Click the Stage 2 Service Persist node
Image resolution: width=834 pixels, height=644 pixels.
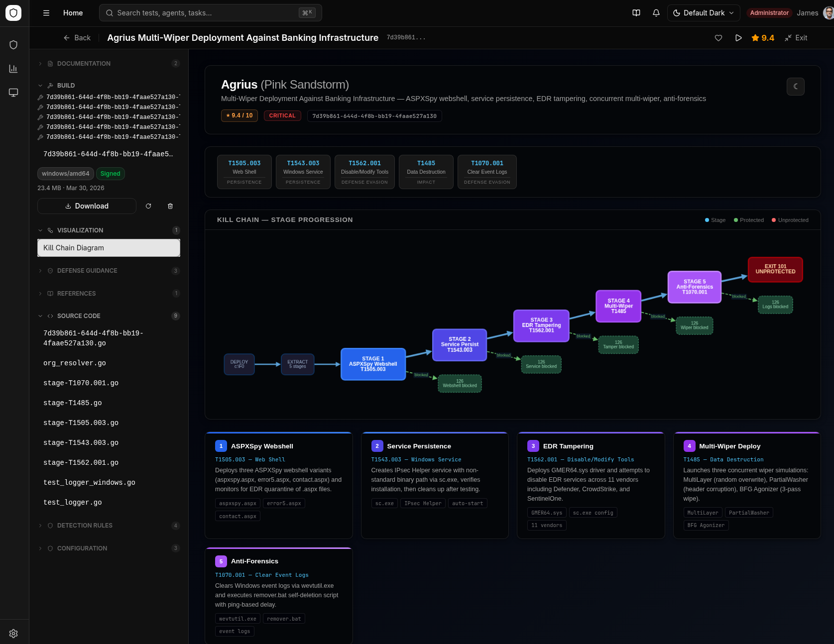[460, 345]
